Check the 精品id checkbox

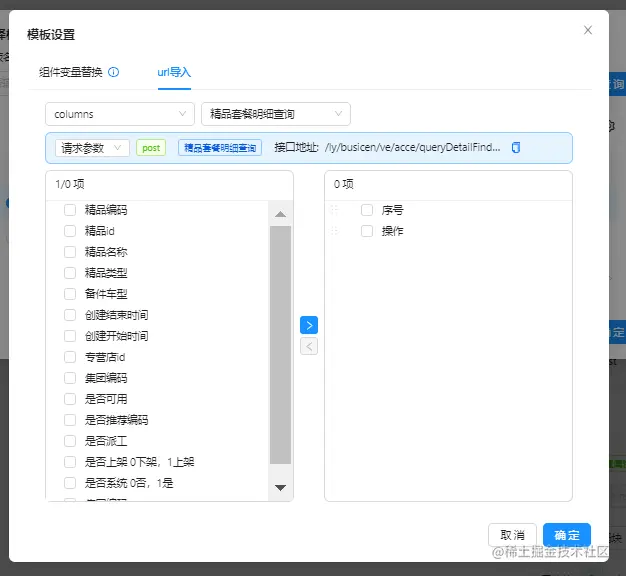[x=70, y=231]
